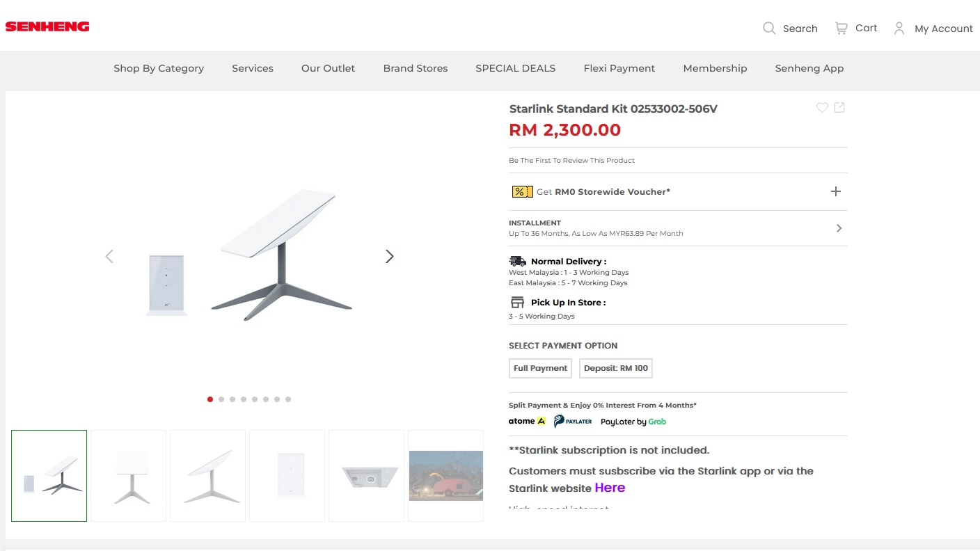This screenshot has width=980, height=551.
Task: Show next product image arrow
Action: pyautogui.click(x=390, y=257)
